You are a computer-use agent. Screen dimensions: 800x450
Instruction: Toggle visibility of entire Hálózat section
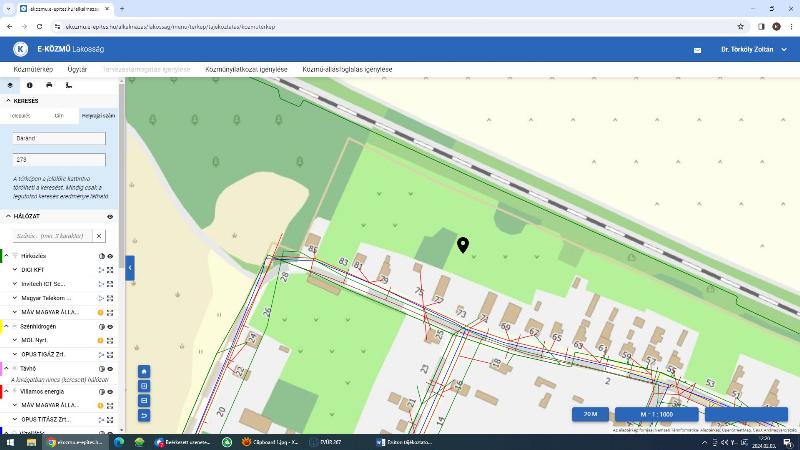point(110,216)
